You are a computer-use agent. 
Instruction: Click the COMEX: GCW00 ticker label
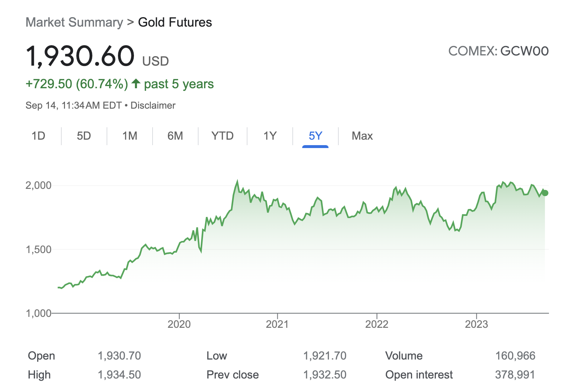pyautogui.click(x=498, y=51)
